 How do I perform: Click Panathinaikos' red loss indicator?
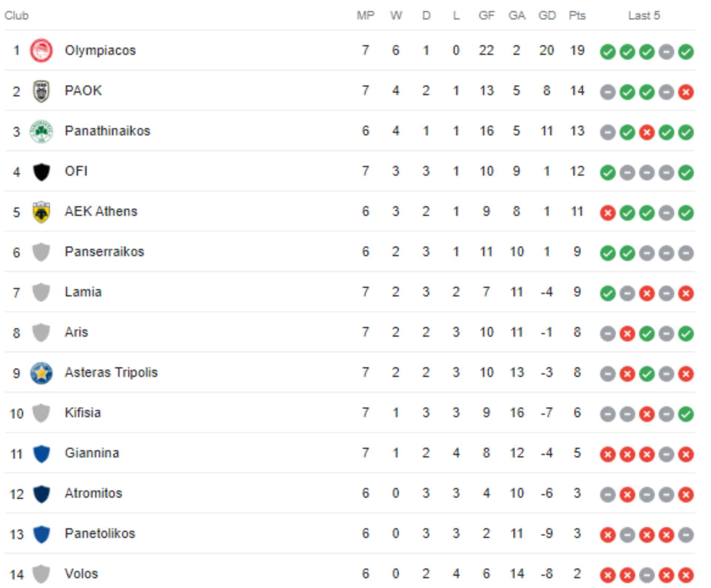(647, 132)
